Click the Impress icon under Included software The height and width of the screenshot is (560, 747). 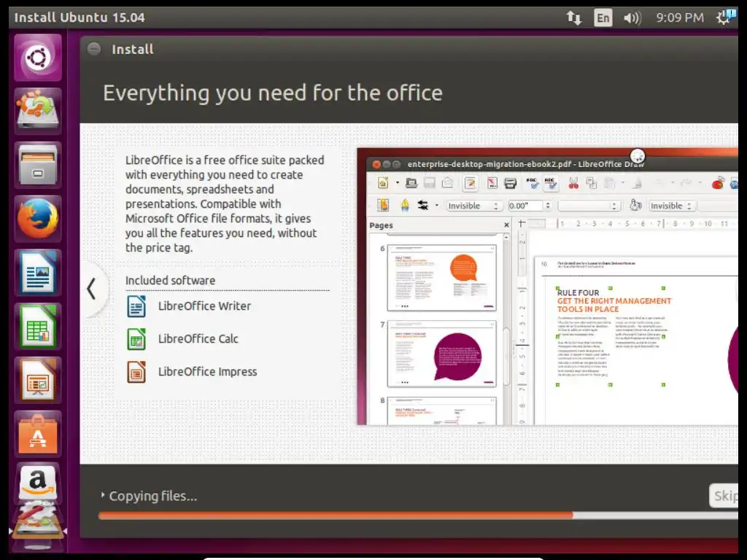pyautogui.click(x=136, y=372)
